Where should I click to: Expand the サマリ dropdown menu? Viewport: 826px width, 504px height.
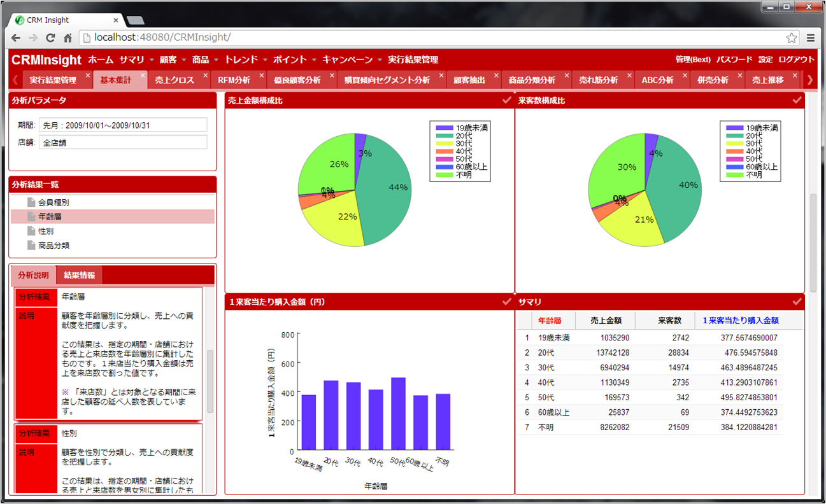[x=137, y=60]
